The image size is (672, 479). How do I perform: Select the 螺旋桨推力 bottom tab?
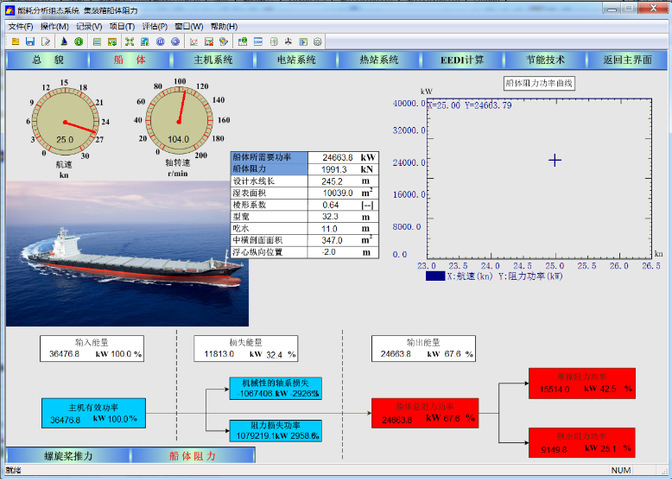[x=68, y=455]
